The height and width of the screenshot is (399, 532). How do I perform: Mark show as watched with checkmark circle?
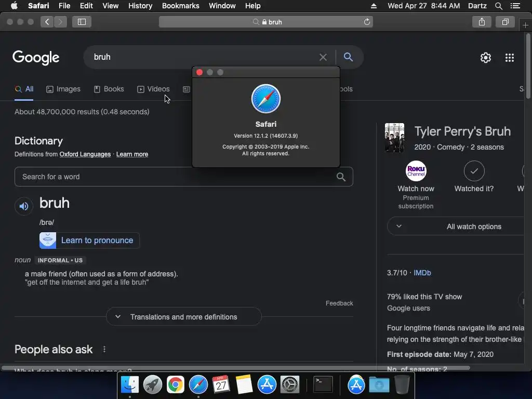(x=474, y=171)
